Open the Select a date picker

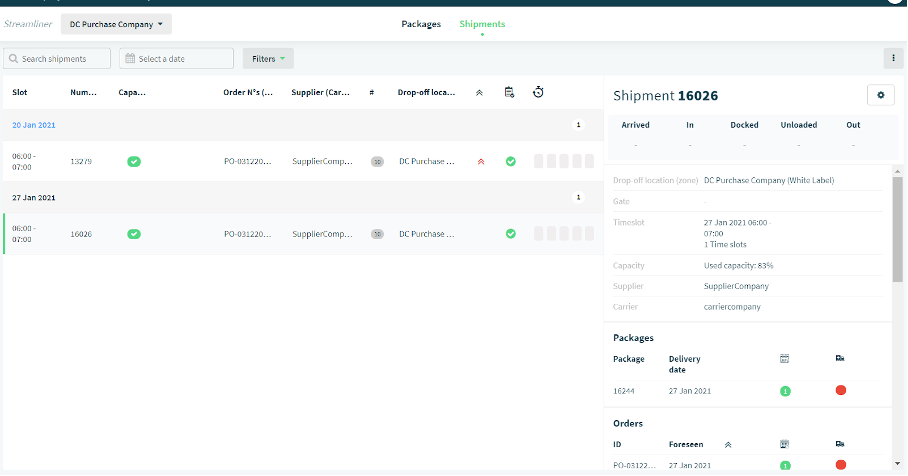point(177,58)
